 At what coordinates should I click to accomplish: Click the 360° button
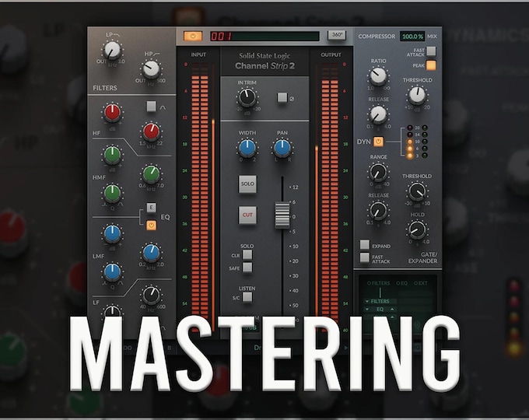[337, 35]
